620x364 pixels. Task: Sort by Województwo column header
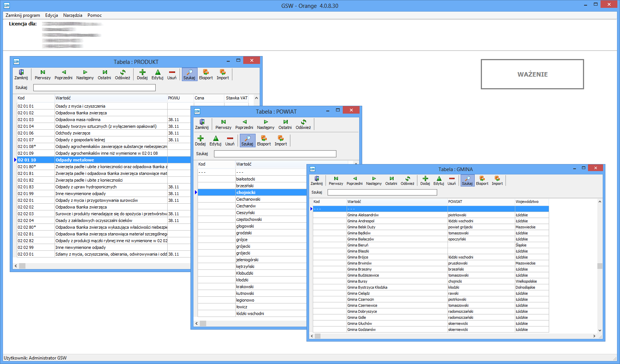[x=527, y=201]
